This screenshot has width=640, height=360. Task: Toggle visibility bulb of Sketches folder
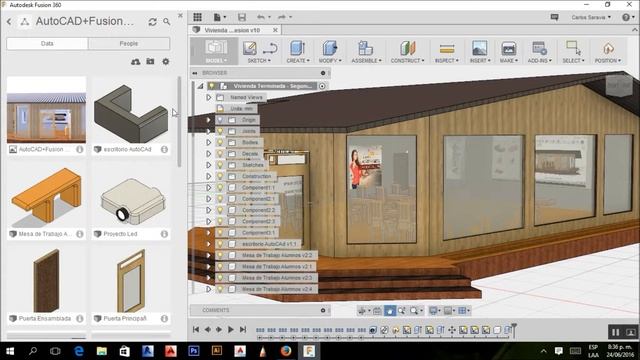[x=220, y=165]
